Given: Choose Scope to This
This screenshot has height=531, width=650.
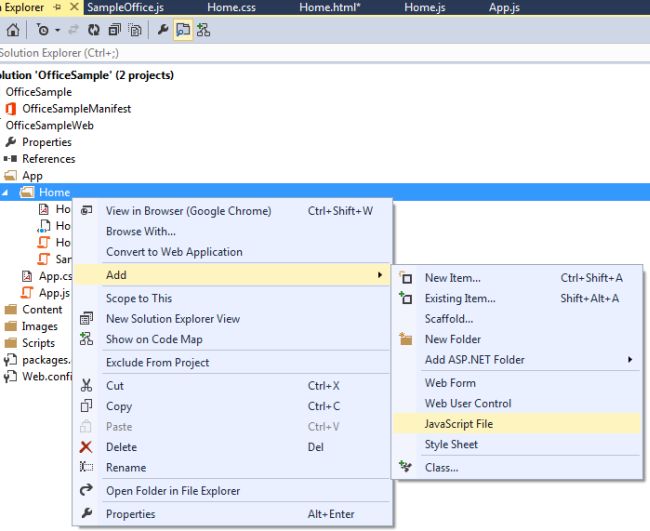Looking at the screenshot, I should pos(232,298).
